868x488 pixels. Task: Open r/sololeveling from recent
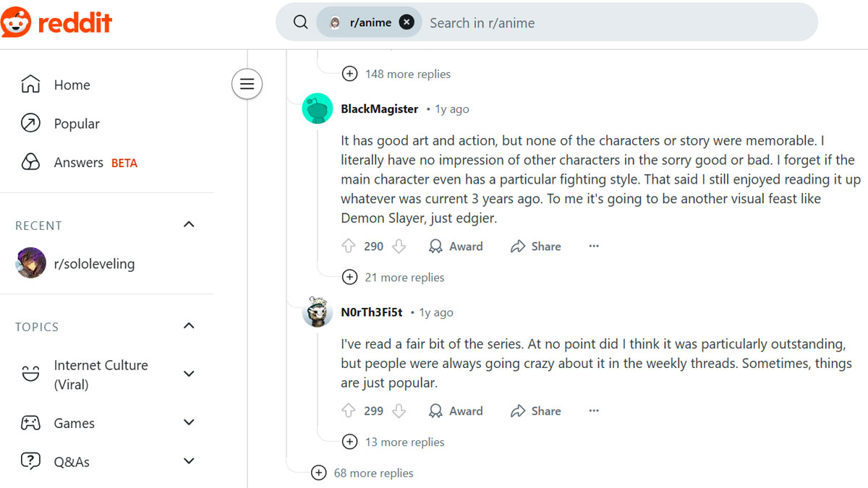[93, 264]
